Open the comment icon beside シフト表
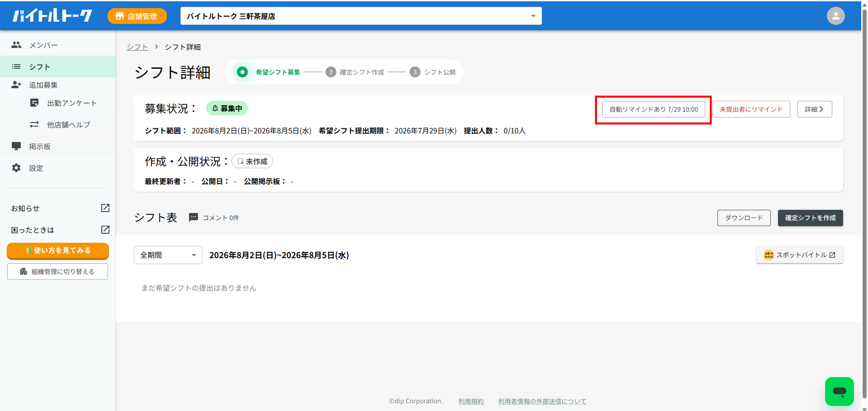 click(x=193, y=218)
